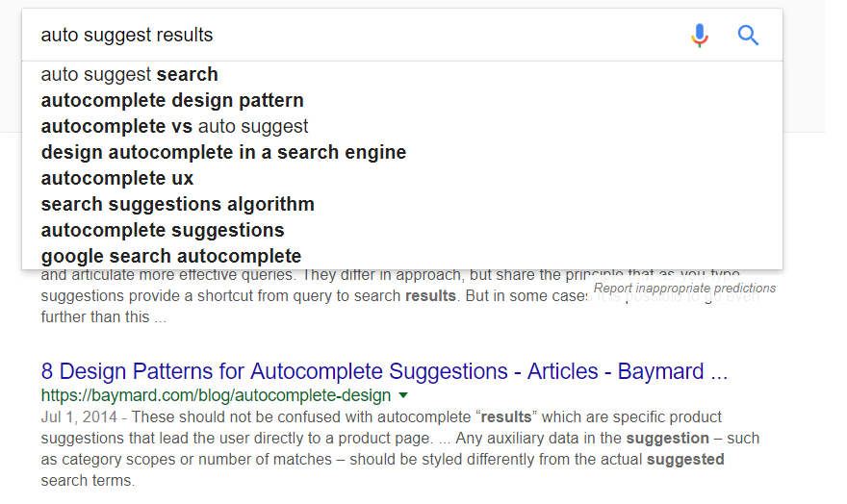The width and height of the screenshot is (847, 504).
Task: Choose suggestion 'auto suggest search'
Action: [402, 74]
